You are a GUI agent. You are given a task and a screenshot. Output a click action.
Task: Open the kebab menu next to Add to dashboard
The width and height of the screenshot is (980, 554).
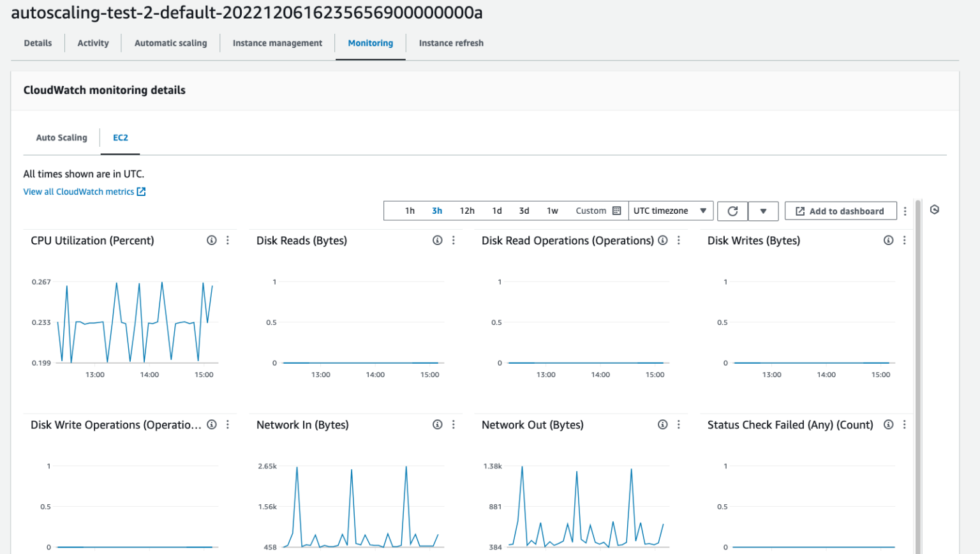click(905, 211)
